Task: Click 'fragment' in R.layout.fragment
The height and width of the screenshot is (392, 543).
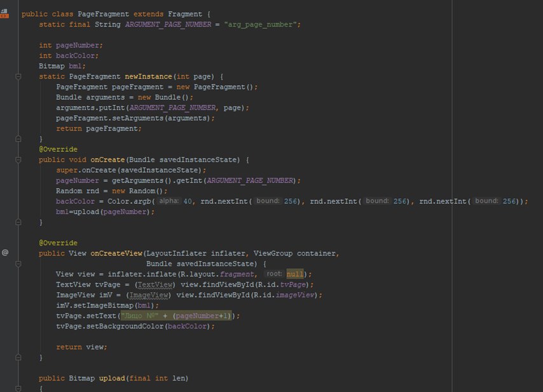Action: pyautogui.click(x=237, y=274)
